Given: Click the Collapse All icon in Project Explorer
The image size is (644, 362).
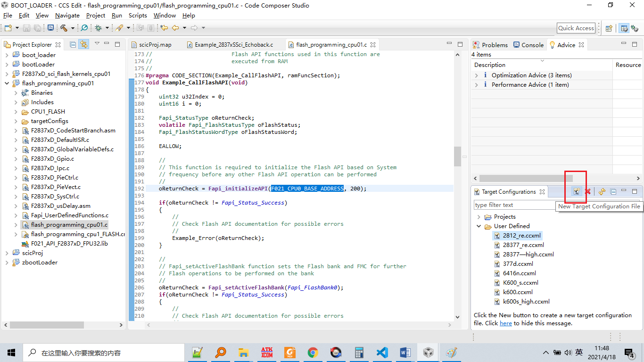Looking at the screenshot, I should (73, 44).
